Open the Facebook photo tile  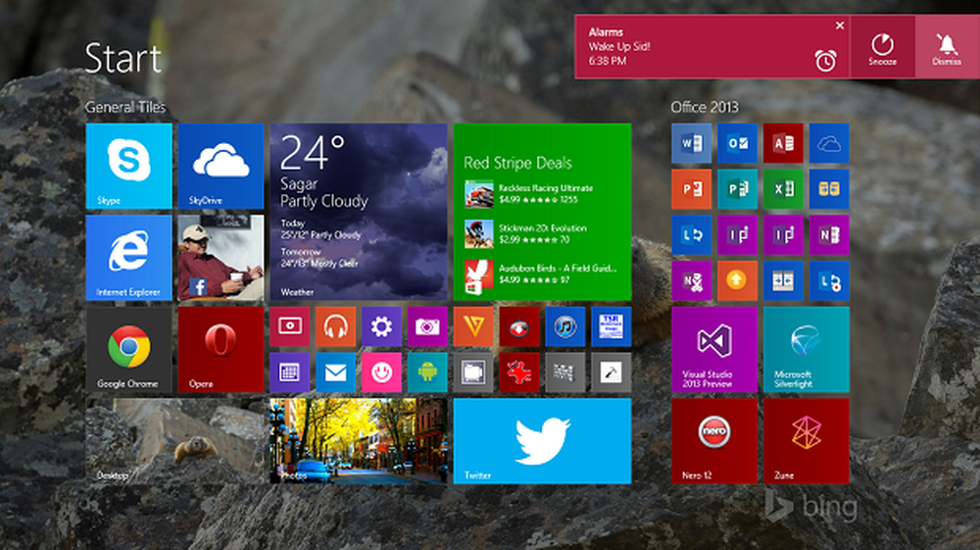click(x=220, y=258)
